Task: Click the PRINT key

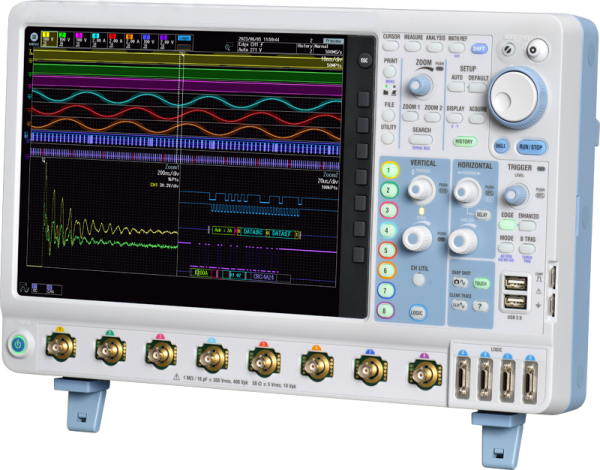Action: [x=390, y=71]
